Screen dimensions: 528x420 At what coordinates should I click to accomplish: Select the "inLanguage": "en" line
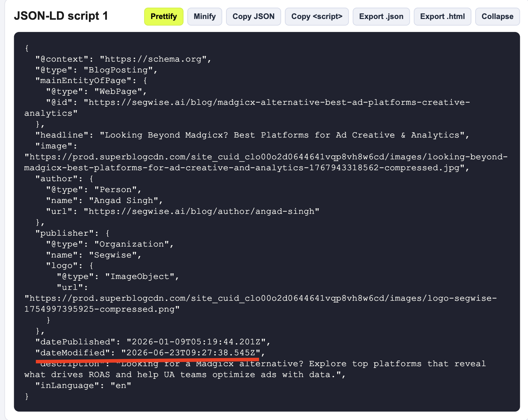[x=83, y=386]
